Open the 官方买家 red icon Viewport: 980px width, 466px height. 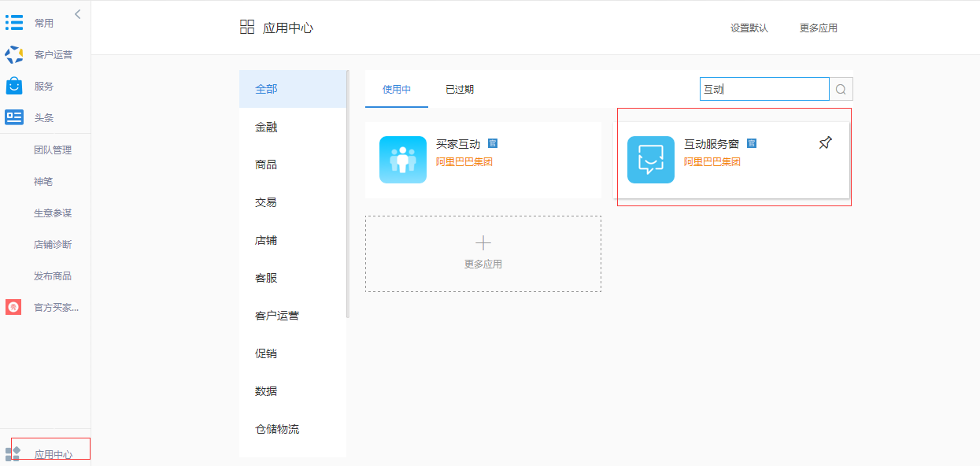coord(13,307)
